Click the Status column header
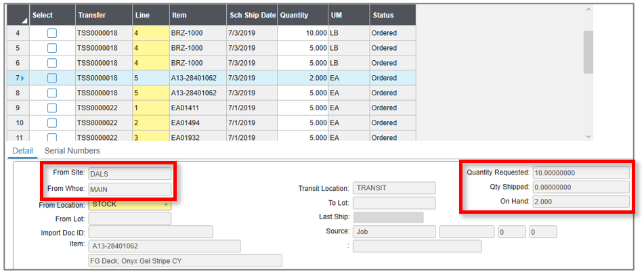 [x=393, y=15]
